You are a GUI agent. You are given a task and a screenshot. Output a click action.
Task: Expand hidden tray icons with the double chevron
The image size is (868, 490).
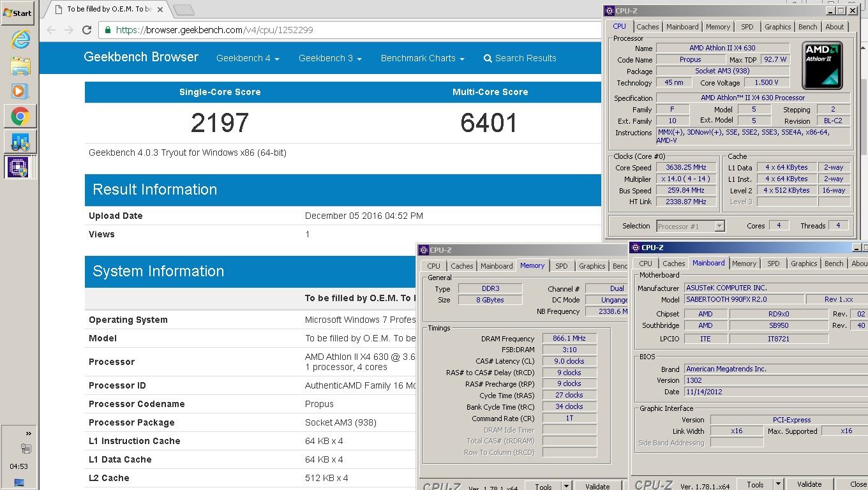pos(28,434)
